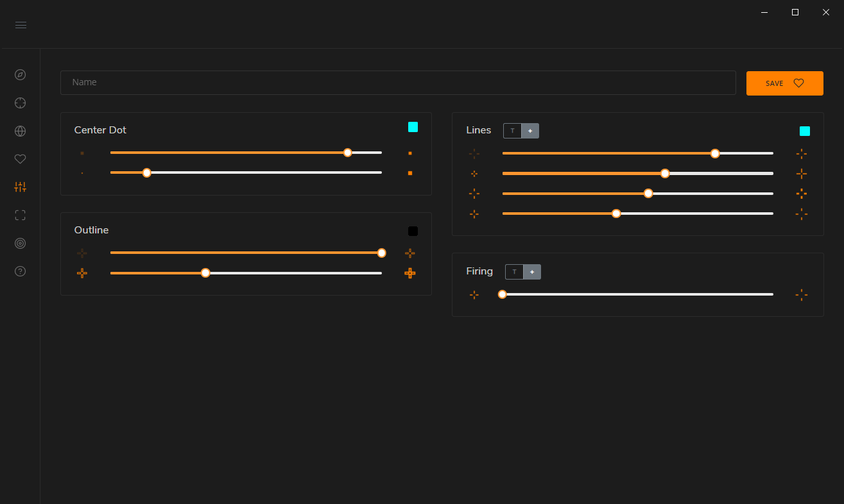Click SAVE to store the crosshair
This screenshot has height=504, width=844.
[774, 83]
